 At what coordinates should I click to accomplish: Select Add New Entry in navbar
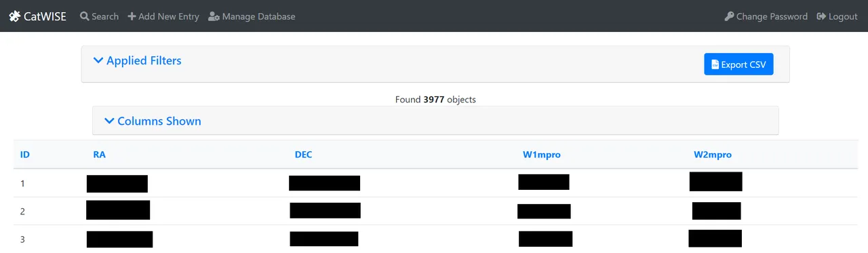click(x=163, y=16)
